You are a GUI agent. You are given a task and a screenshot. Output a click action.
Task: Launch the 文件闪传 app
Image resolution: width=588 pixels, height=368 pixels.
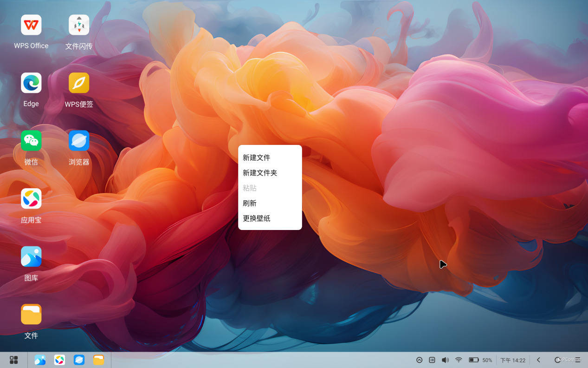79,25
